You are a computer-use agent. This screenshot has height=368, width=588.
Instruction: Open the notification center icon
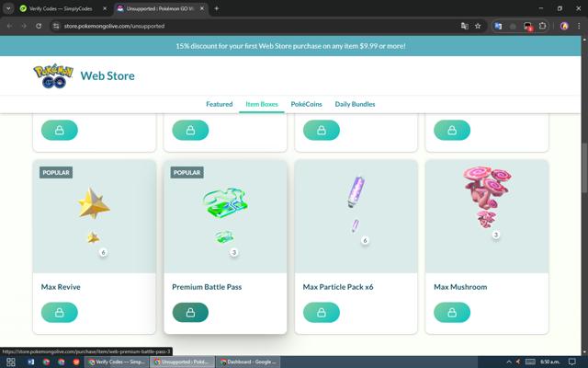click(x=572, y=362)
